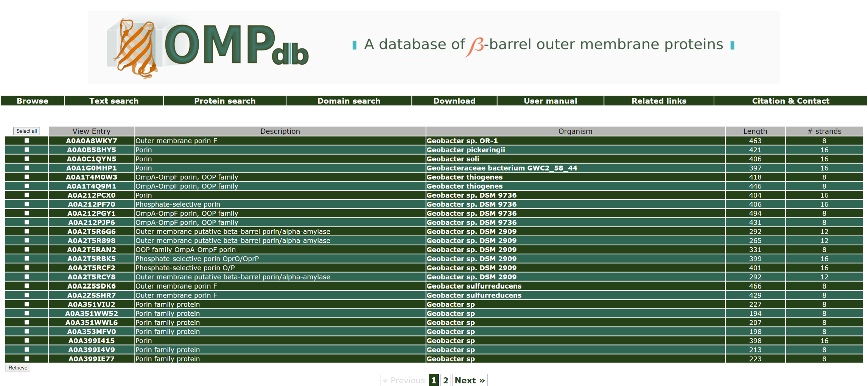The width and height of the screenshot is (868, 386).
Task: Check the box for A0A2T5R6G6
Action: click(x=27, y=231)
